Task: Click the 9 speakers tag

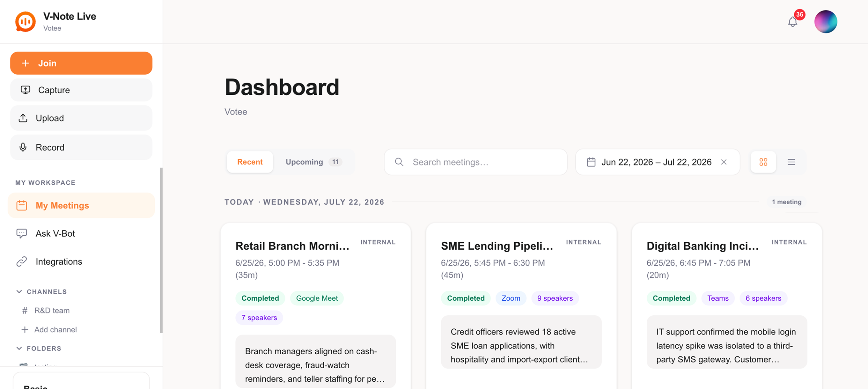Action: click(555, 298)
